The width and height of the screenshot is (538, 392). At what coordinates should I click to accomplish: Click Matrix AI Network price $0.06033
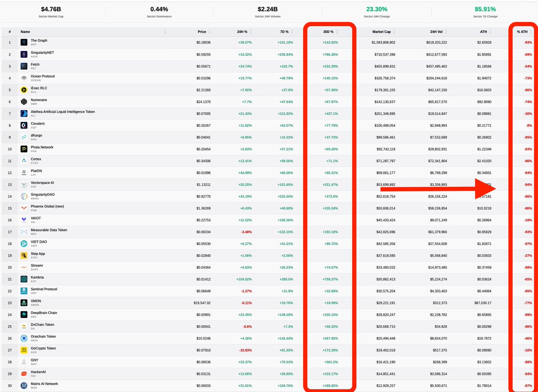point(204,386)
